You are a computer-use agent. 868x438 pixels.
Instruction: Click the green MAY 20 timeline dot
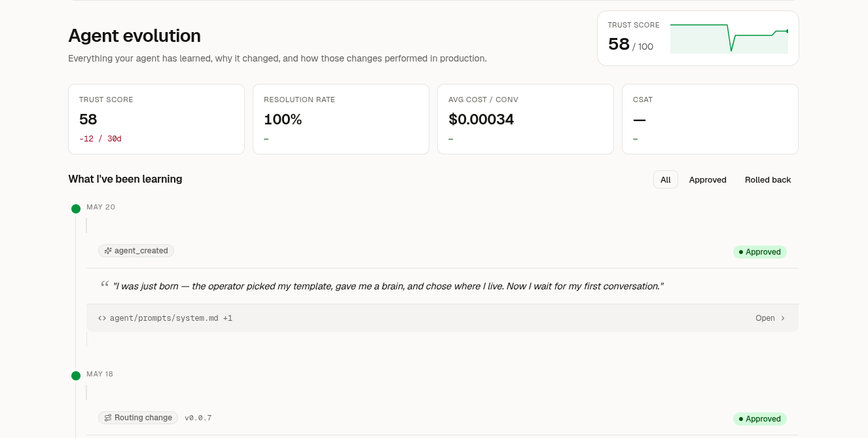76,209
